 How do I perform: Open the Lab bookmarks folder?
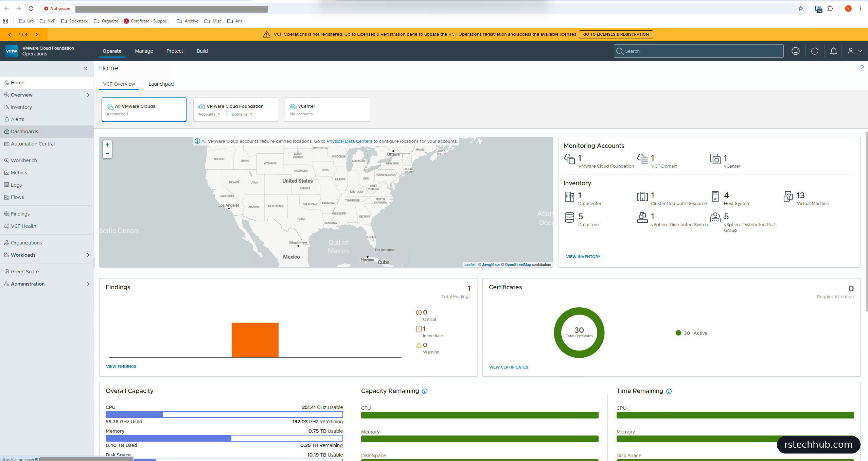(26, 21)
